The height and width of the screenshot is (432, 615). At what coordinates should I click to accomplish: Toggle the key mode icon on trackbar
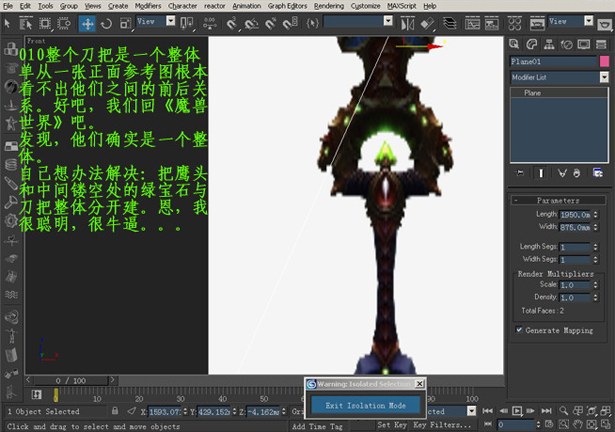click(x=36, y=394)
